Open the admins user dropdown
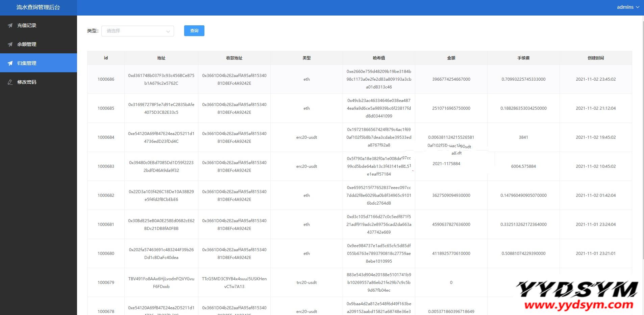The height and width of the screenshot is (315, 644). tap(628, 7)
